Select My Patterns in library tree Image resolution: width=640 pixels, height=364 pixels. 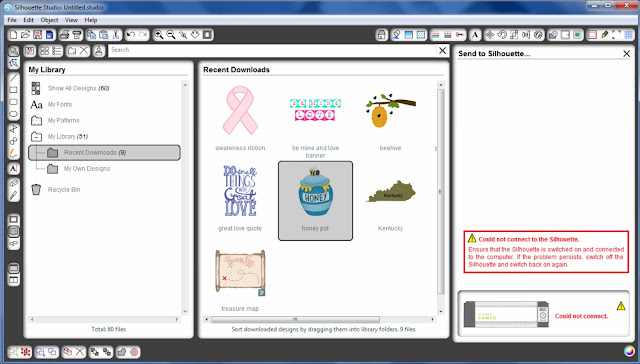pyautogui.click(x=63, y=120)
